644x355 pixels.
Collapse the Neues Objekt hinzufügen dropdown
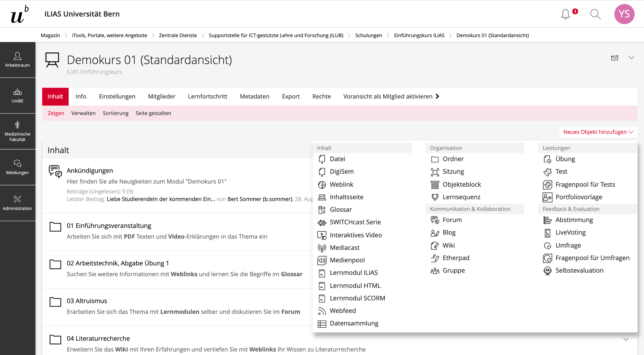pyautogui.click(x=598, y=132)
